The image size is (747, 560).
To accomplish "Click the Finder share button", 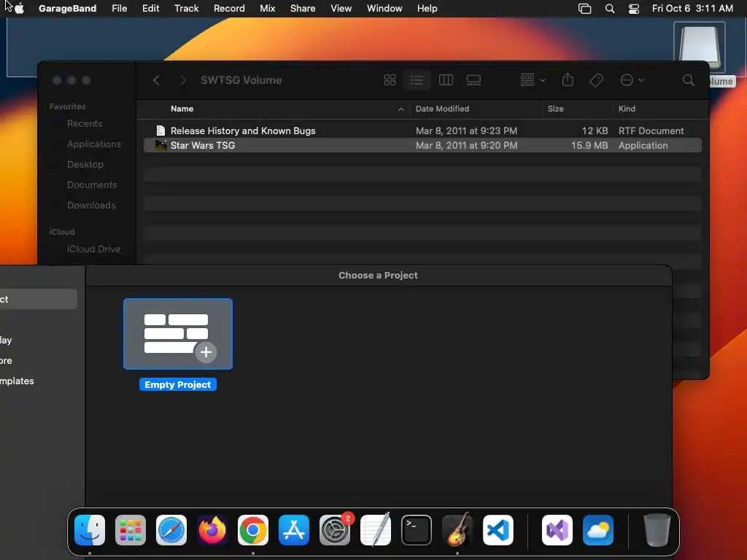I will point(568,79).
